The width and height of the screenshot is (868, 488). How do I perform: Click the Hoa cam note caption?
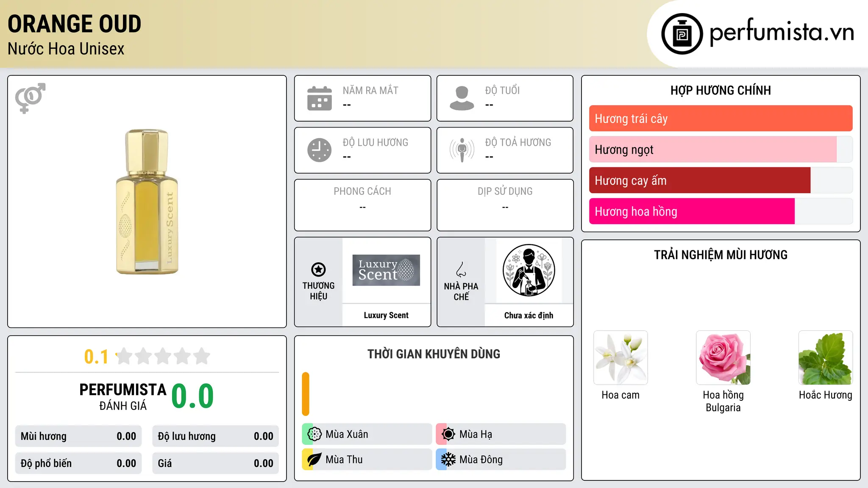pos(620,395)
